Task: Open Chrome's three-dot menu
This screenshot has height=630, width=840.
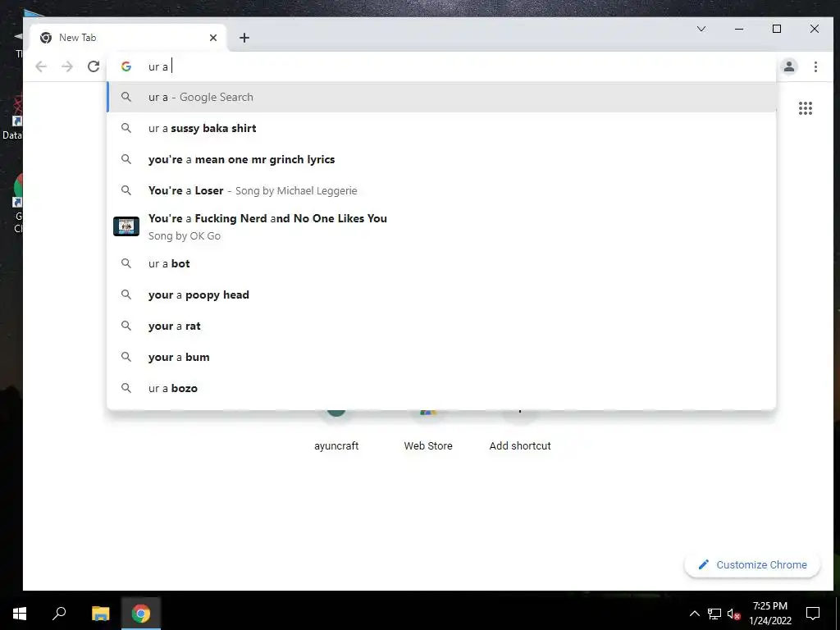Action: pyautogui.click(x=815, y=66)
